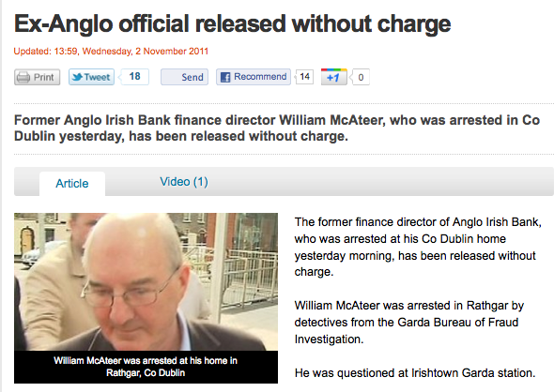
Task: Tweet this story
Action: [x=91, y=77]
